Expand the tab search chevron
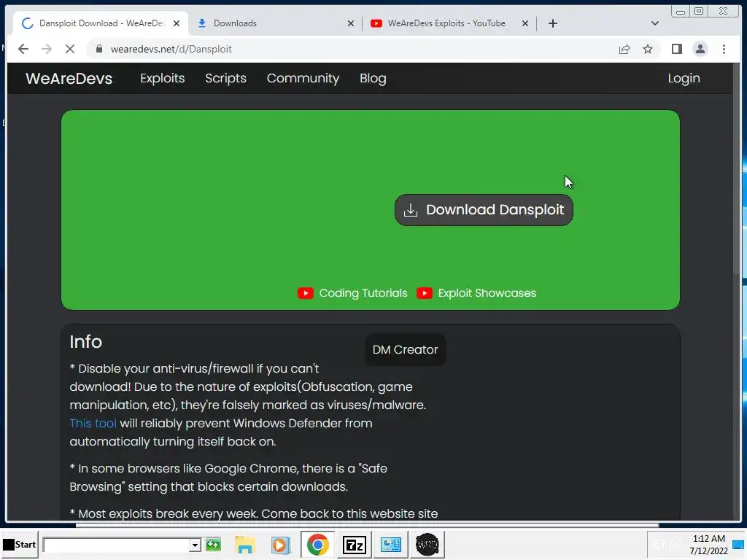This screenshot has width=747, height=560. (654, 23)
